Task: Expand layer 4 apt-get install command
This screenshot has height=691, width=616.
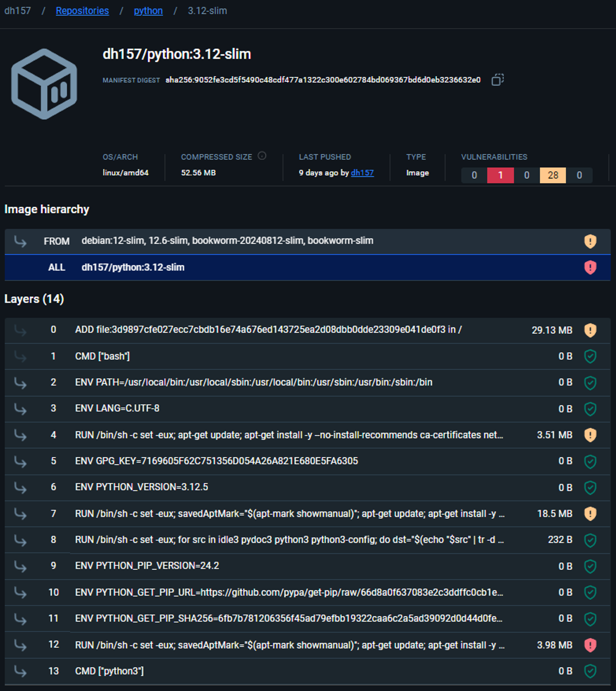Action: [20, 435]
